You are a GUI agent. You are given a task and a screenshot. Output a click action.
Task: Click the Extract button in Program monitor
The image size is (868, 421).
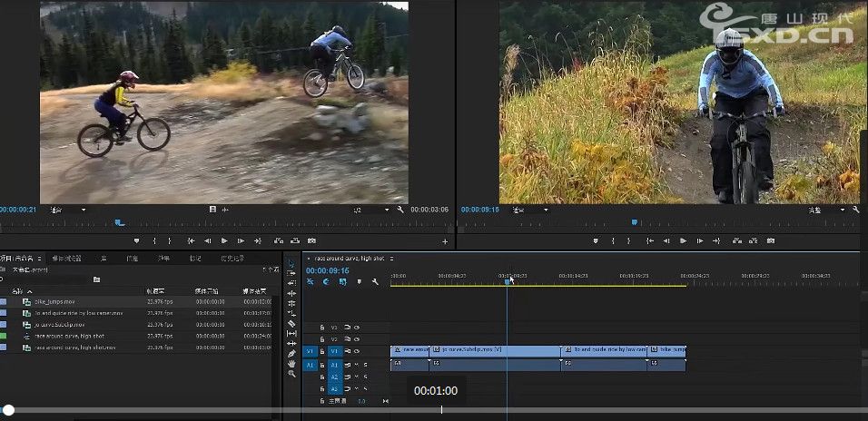click(x=753, y=241)
